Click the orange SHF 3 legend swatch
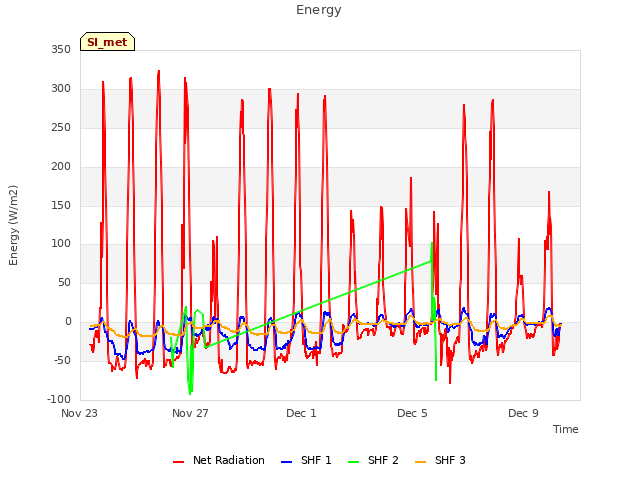This screenshot has width=640, height=480. 420,462
